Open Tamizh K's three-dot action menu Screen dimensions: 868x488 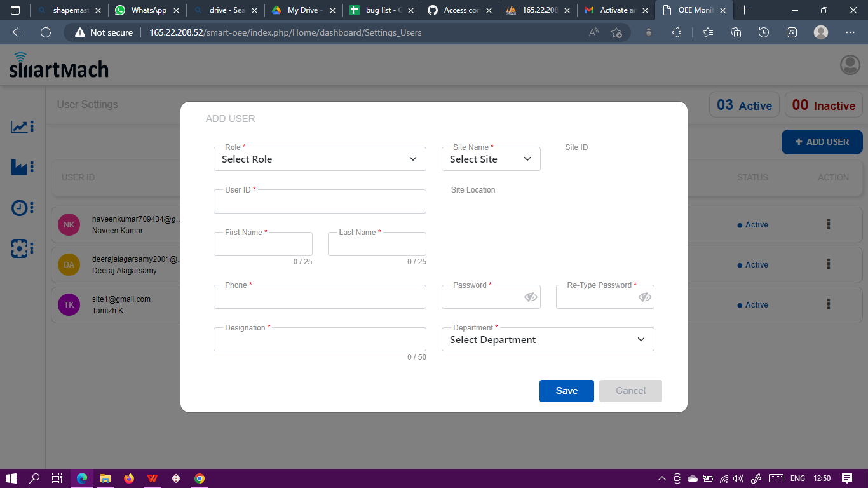(828, 304)
